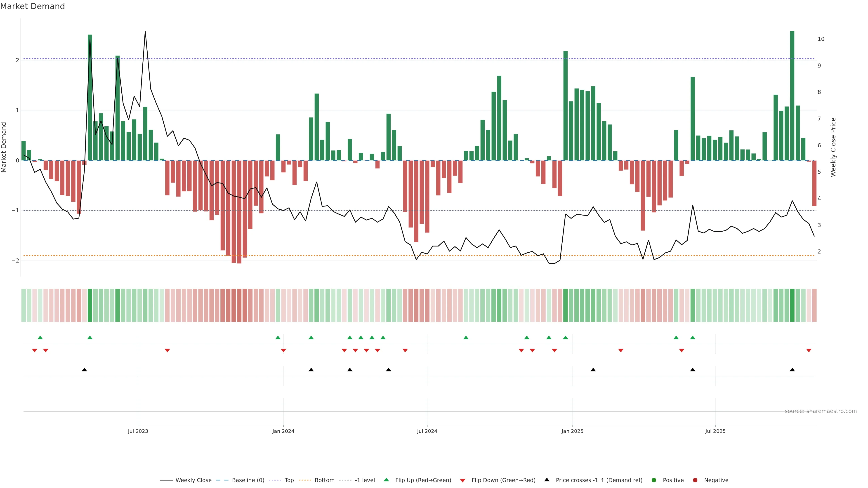Image resolution: width=868 pixels, height=488 pixels.
Task: Click the Market Demand chart title
Action: 32,6
